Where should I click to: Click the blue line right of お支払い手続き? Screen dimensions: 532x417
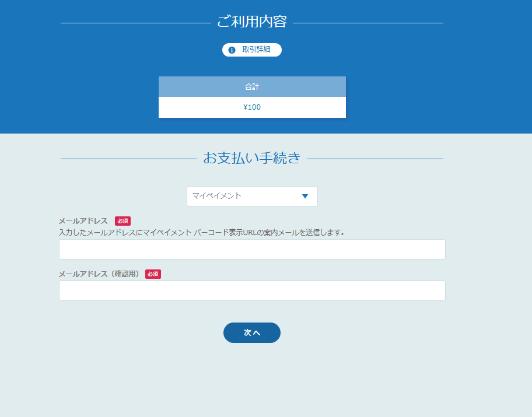click(374, 159)
